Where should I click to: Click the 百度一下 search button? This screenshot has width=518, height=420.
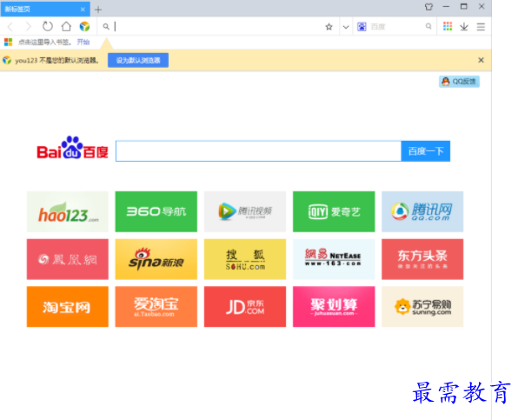(426, 151)
